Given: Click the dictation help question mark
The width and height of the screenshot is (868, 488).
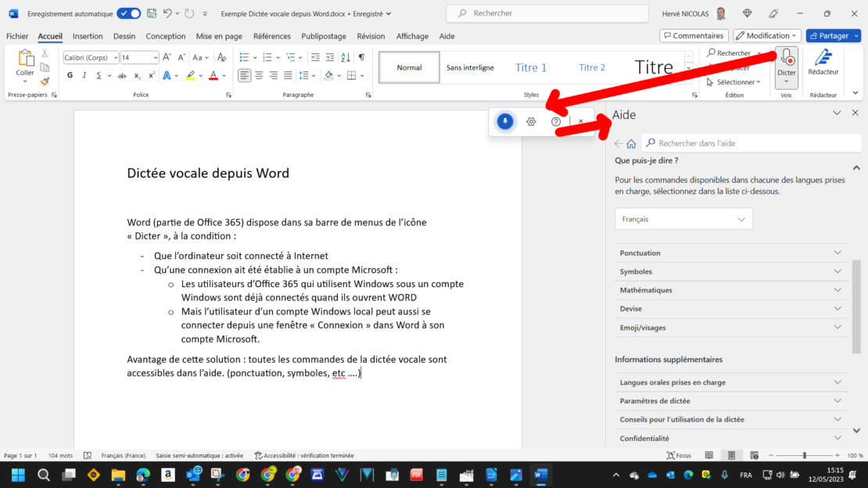Looking at the screenshot, I should click(x=556, y=121).
